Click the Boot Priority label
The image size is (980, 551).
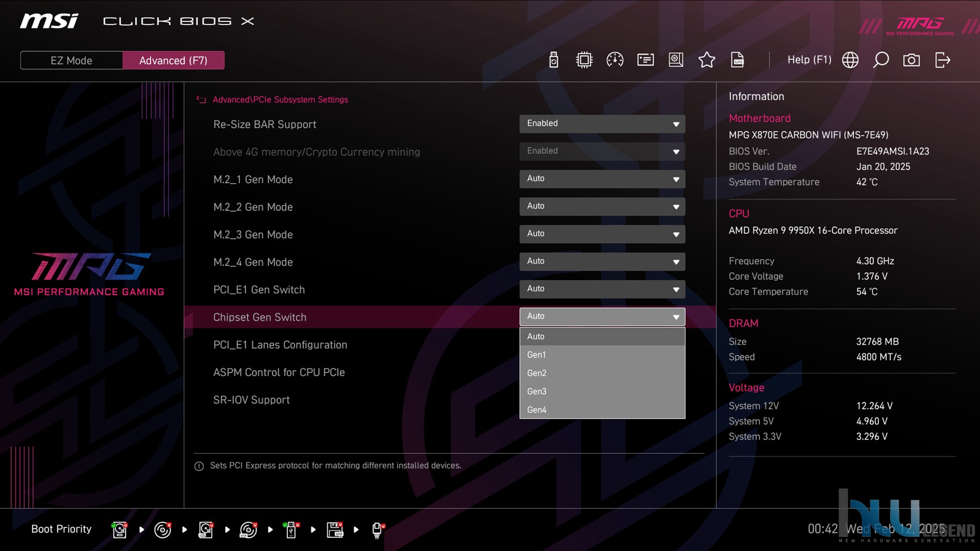pos(61,529)
